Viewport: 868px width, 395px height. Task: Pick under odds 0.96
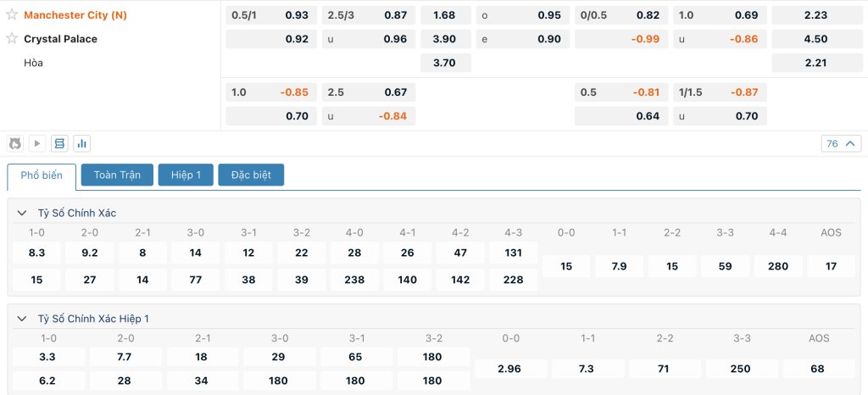[x=369, y=39]
